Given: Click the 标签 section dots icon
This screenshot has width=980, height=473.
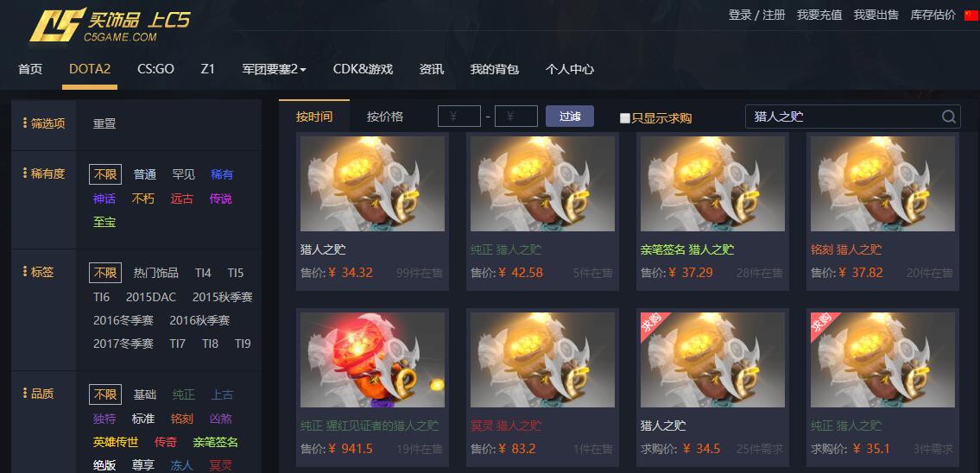Looking at the screenshot, I should point(25,272).
